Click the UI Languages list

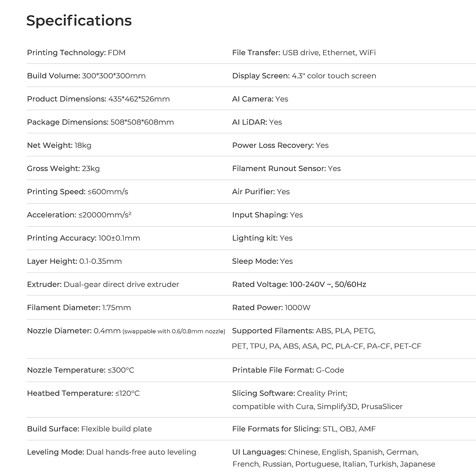[x=333, y=458]
